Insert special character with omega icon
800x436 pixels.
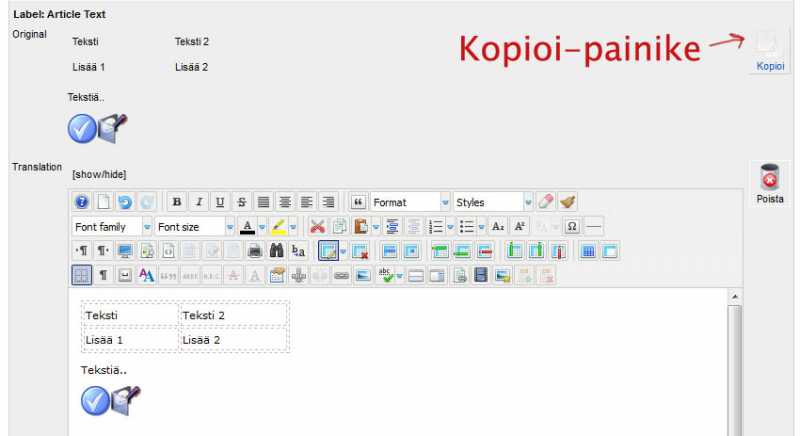572,227
